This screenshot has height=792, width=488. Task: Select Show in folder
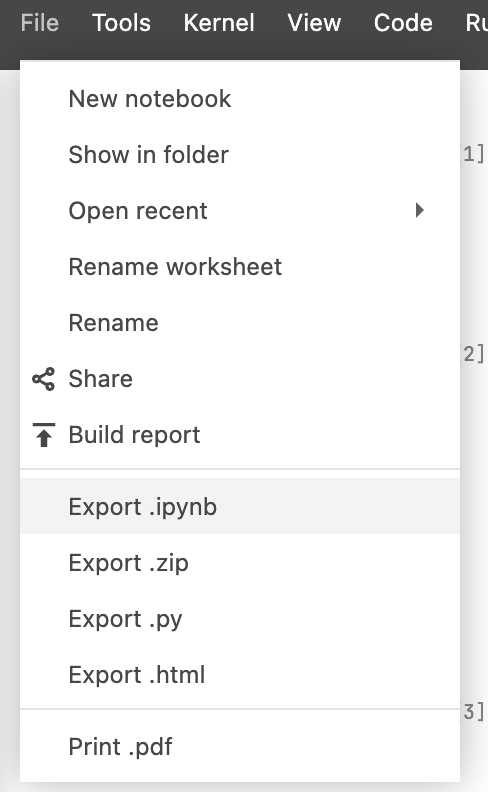point(240,155)
